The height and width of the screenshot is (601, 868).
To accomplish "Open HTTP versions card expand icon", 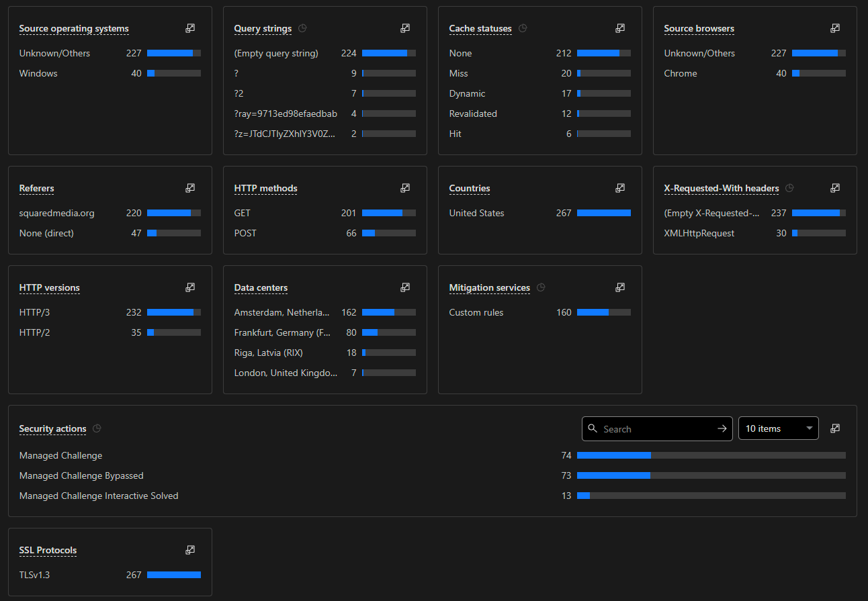I will click(190, 287).
